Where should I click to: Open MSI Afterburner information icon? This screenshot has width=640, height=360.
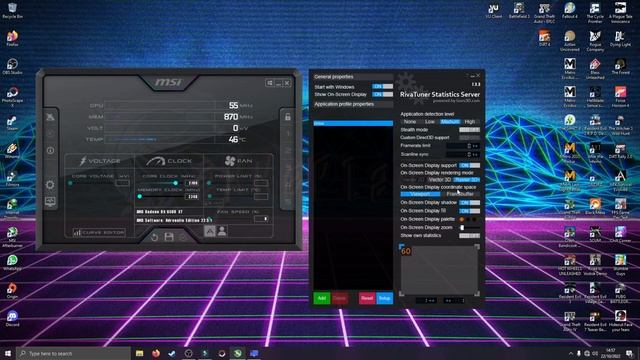pos(50,151)
